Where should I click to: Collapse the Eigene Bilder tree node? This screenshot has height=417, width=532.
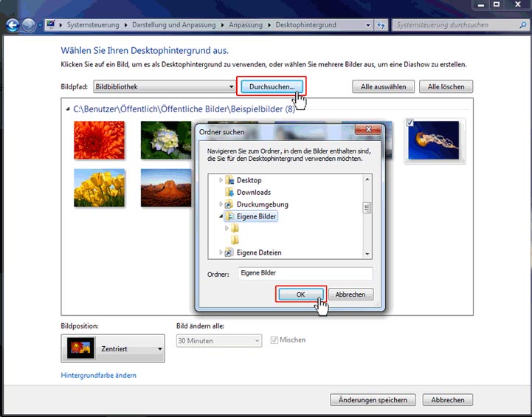click(221, 216)
